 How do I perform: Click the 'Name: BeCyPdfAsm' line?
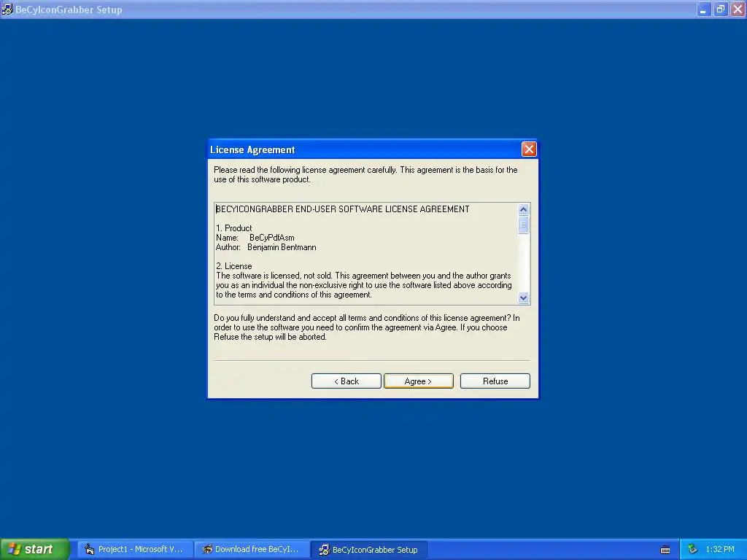coord(255,238)
